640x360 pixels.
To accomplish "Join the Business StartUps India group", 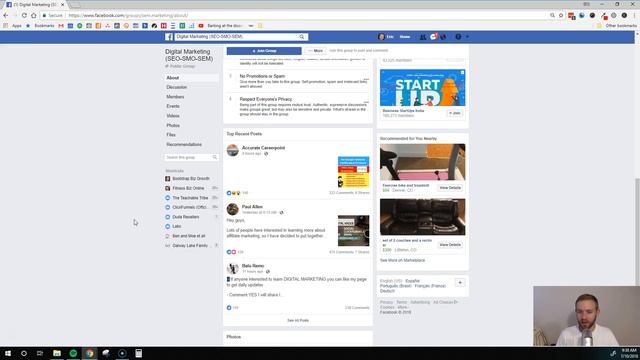I will pos(455,113).
